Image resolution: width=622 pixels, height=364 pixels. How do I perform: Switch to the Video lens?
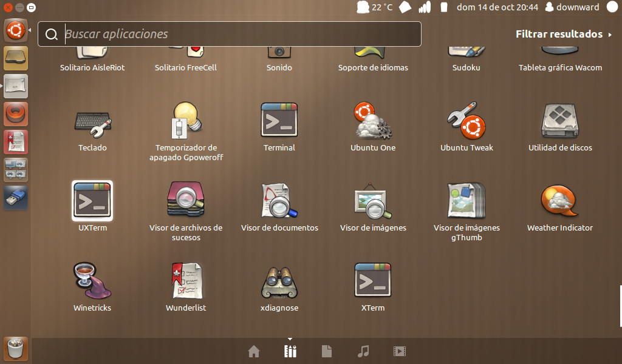400,351
